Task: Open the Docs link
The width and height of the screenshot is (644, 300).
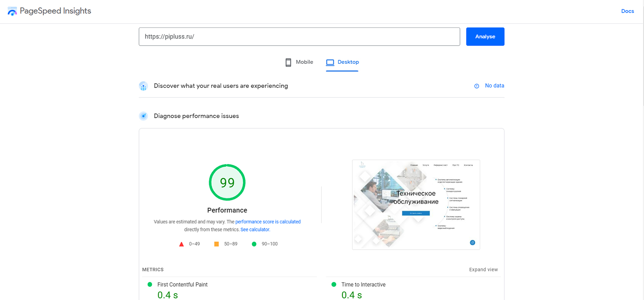Action: click(x=627, y=11)
